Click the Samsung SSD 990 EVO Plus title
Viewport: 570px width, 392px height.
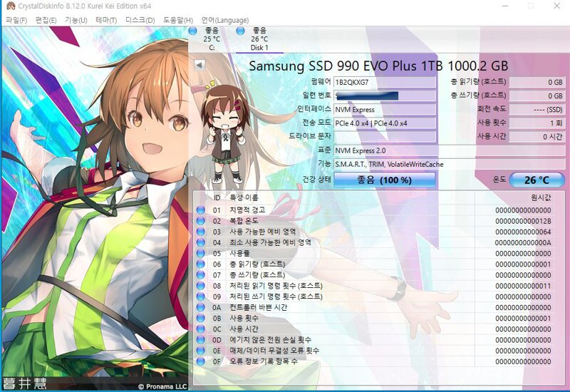click(x=378, y=66)
